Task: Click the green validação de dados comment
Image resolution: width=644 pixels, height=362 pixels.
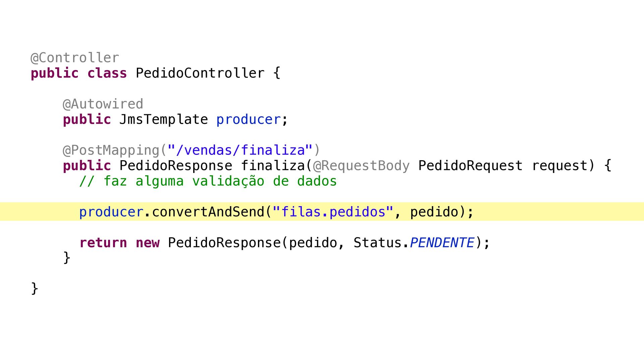Action: (208, 181)
